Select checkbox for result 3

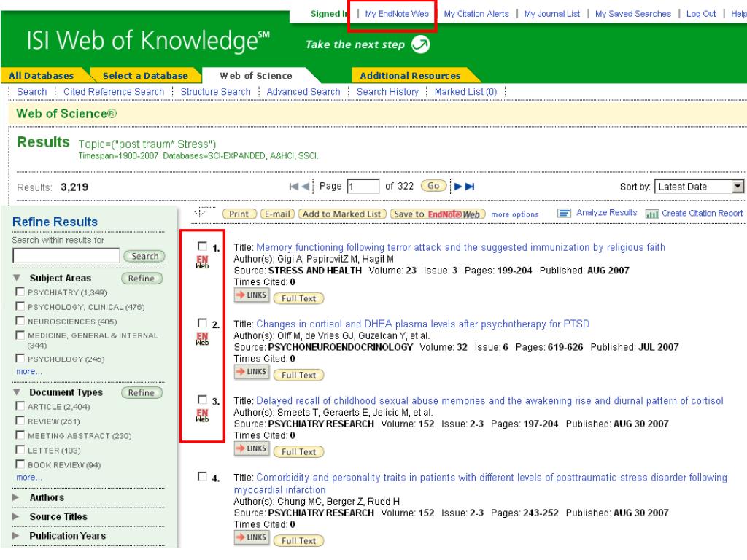point(203,400)
